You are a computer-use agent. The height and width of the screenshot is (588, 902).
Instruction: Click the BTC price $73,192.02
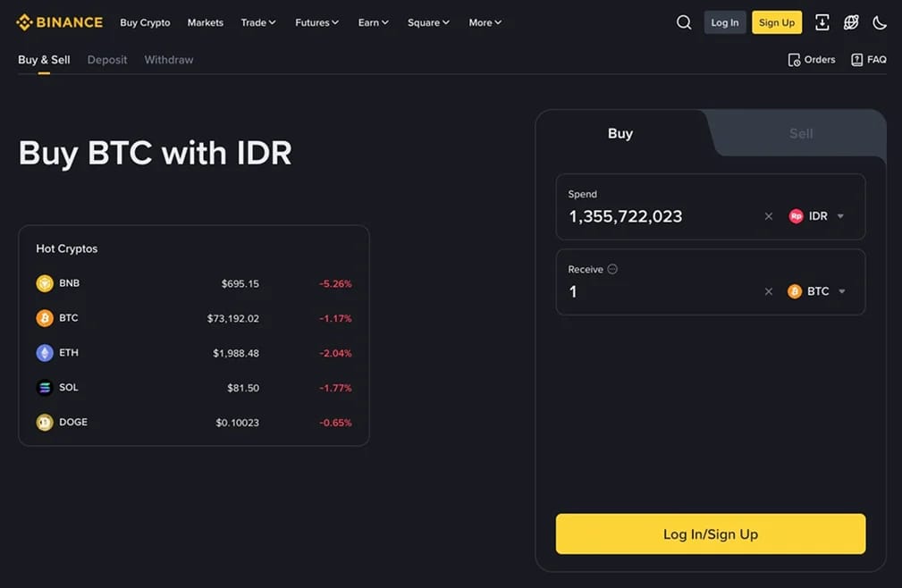tap(233, 318)
